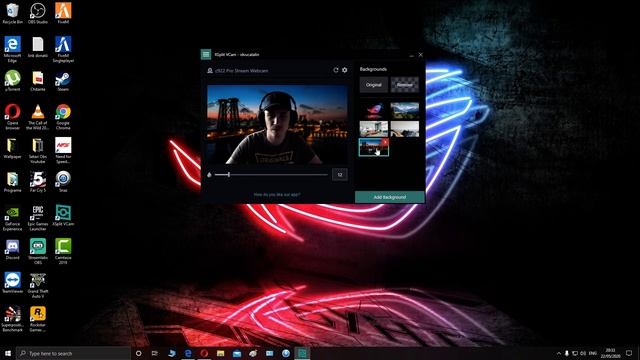Screen dimensions: 640x360
Task: Open the XSplit VCam hamburger menu
Action: click(206, 54)
